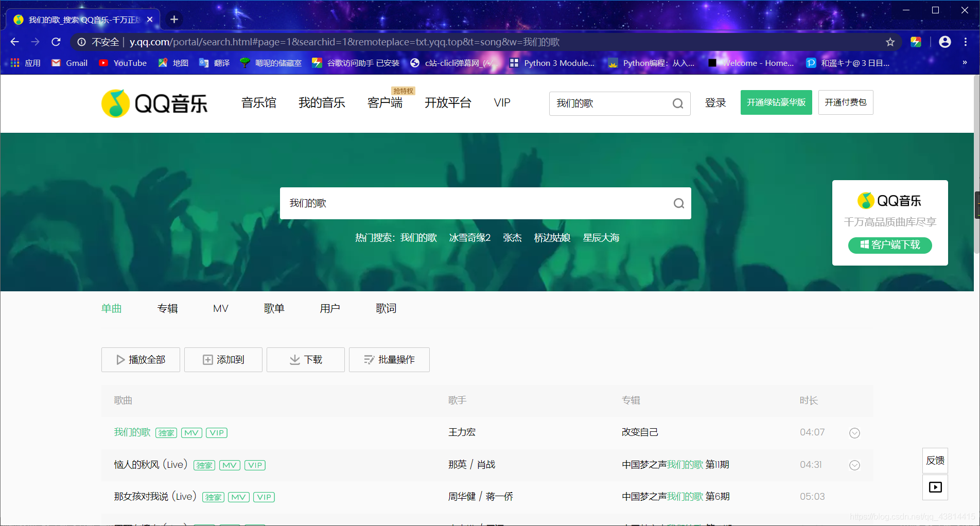Image resolution: width=980 pixels, height=526 pixels.
Task: Open the VIP navigation item
Action: coord(502,103)
